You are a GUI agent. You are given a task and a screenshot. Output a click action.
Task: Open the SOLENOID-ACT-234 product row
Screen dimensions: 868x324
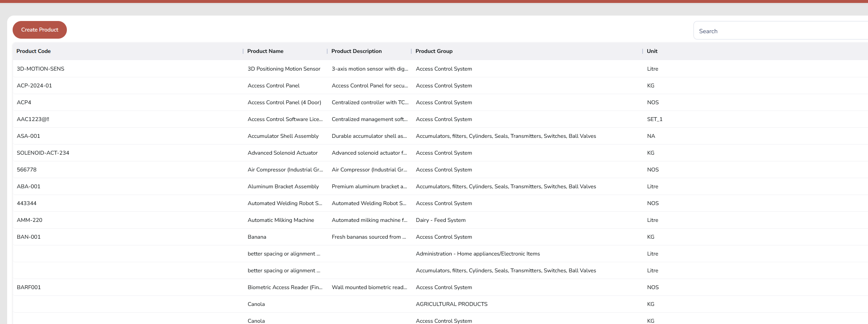point(43,153)
